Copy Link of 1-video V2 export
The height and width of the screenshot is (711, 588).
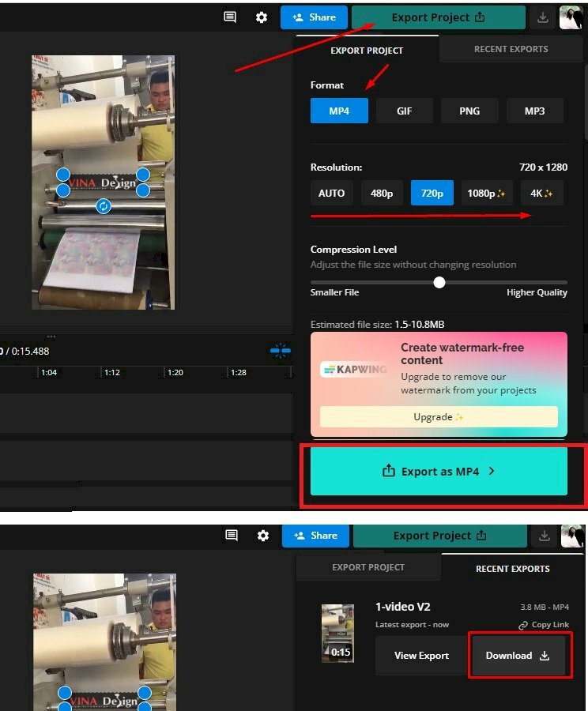pos(544,625)
